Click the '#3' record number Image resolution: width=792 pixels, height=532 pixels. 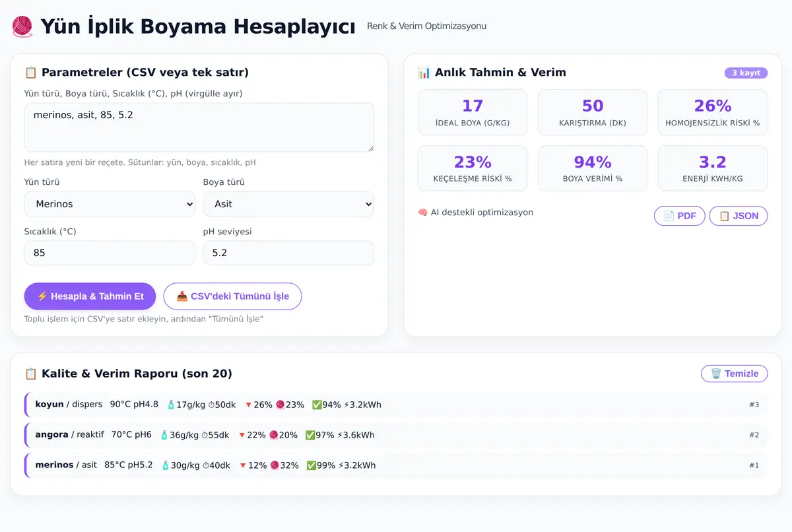point(754,405)
